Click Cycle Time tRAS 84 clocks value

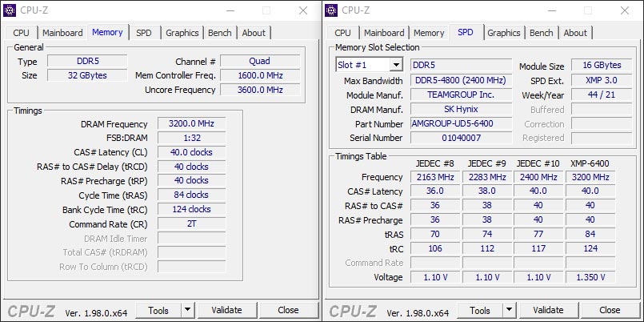[192, 195]
